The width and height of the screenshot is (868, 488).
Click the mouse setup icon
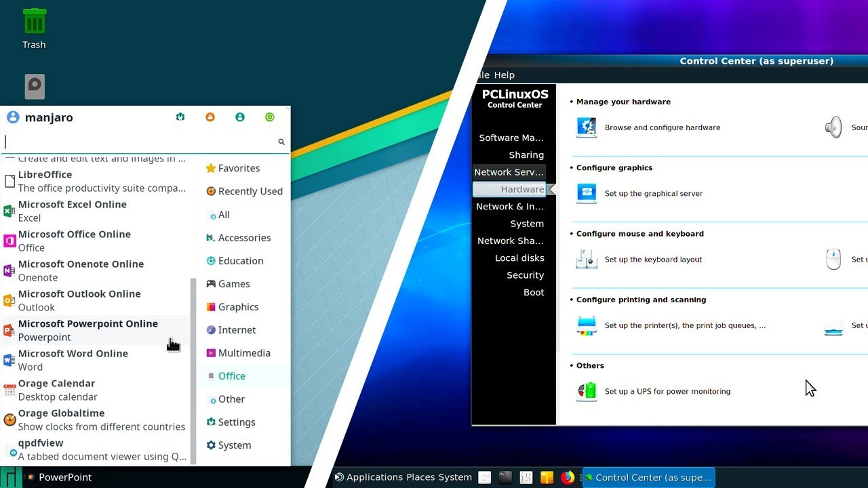833,259
